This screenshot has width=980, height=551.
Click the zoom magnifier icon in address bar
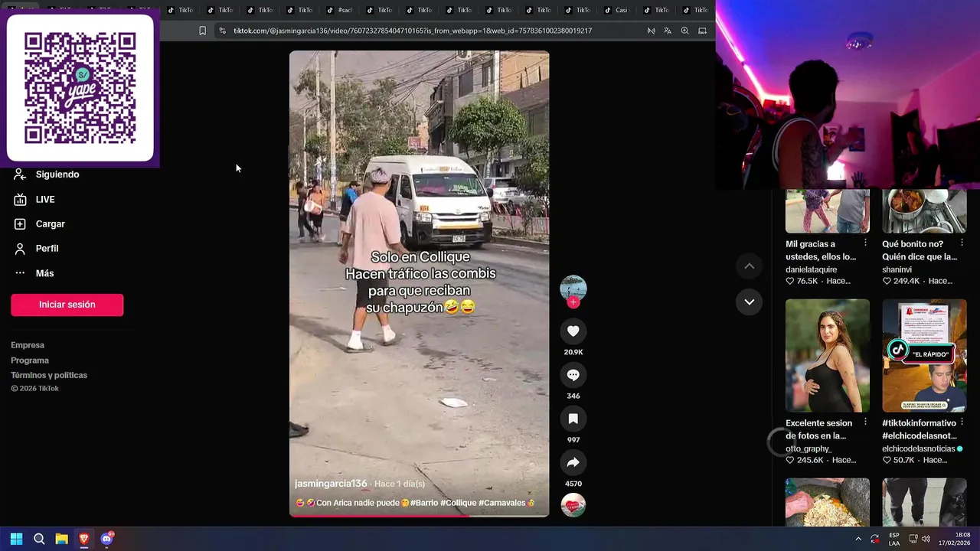click(684, 31)
